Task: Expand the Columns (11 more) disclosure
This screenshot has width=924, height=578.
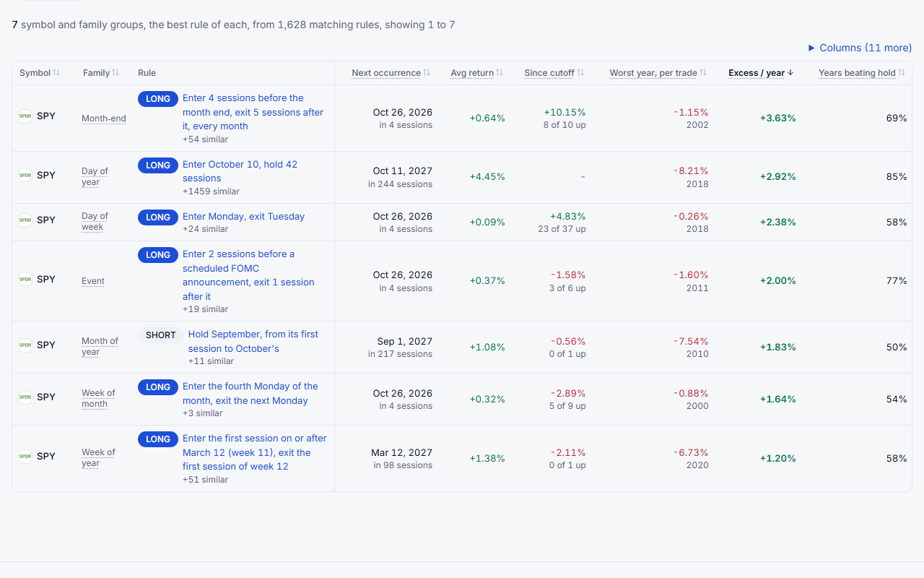Action: pyautogui.click(x=860, y=48)
